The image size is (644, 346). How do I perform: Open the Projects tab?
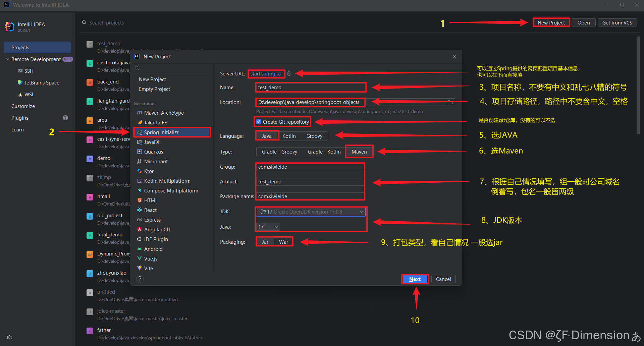(37, 48)
